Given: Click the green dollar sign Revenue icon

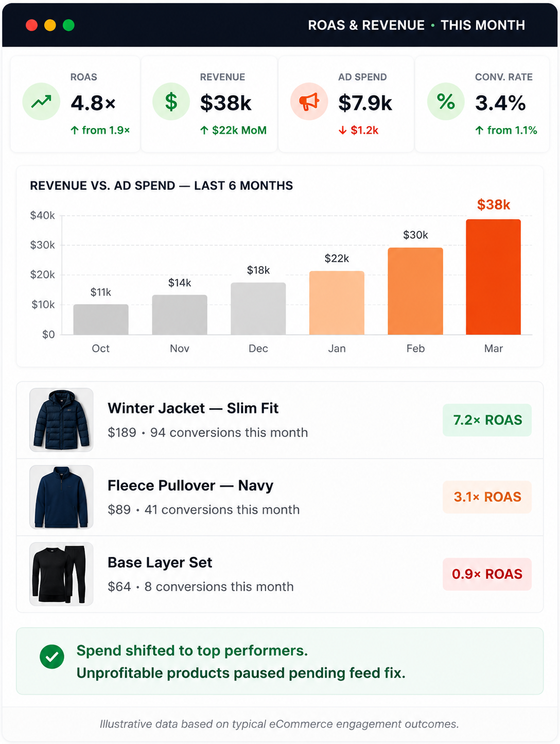Looking at the screenshot, I should 171,101.
